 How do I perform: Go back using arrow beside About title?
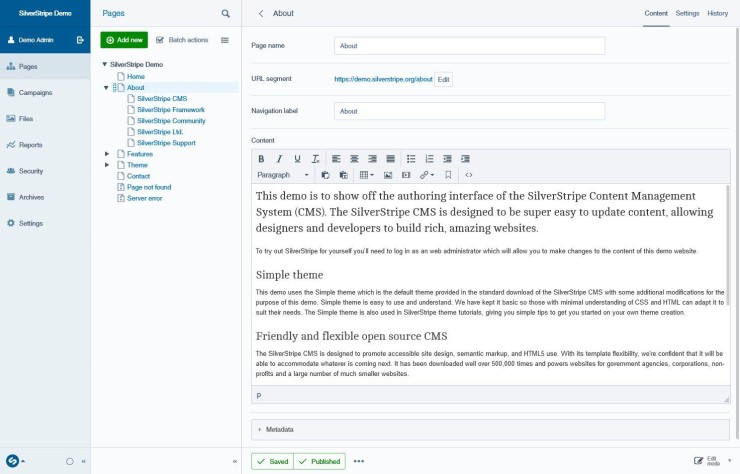[x=261, y=14]
